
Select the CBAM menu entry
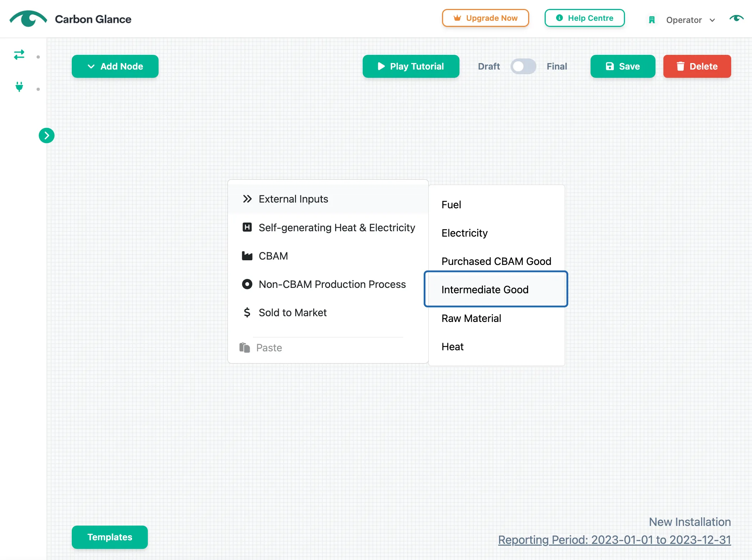(x=328, y=256)
